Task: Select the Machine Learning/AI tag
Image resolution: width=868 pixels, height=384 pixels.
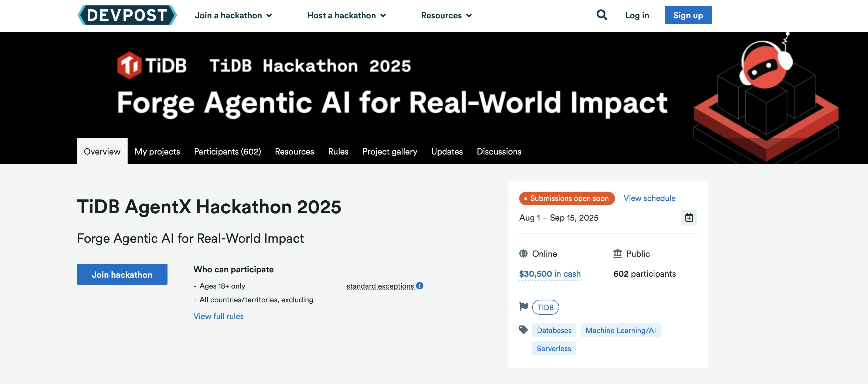Action: (620, 330)
